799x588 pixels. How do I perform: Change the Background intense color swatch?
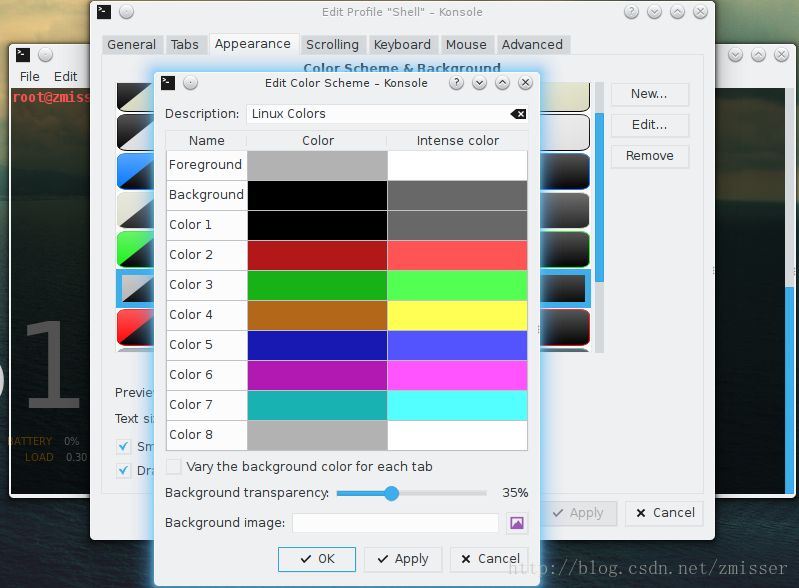pos(458,195)
